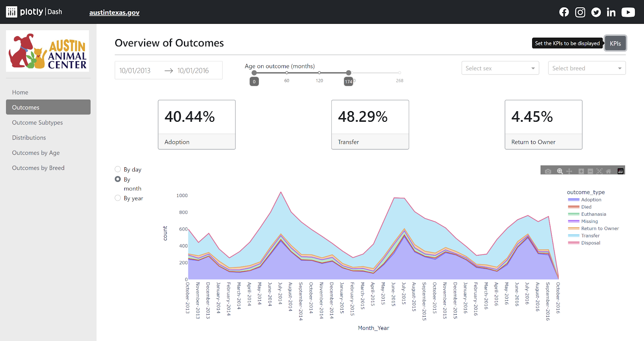This screenshot has height=341, width=644.
Task: Open Distributions in the sidebar
Action: pyautogui.click(x=48, y=137)
